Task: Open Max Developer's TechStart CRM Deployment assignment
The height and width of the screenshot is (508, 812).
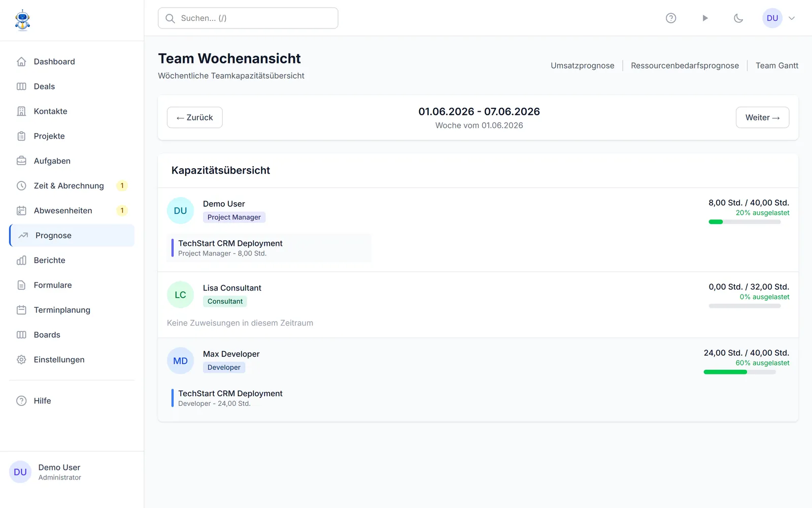Action: pos(269,398)
